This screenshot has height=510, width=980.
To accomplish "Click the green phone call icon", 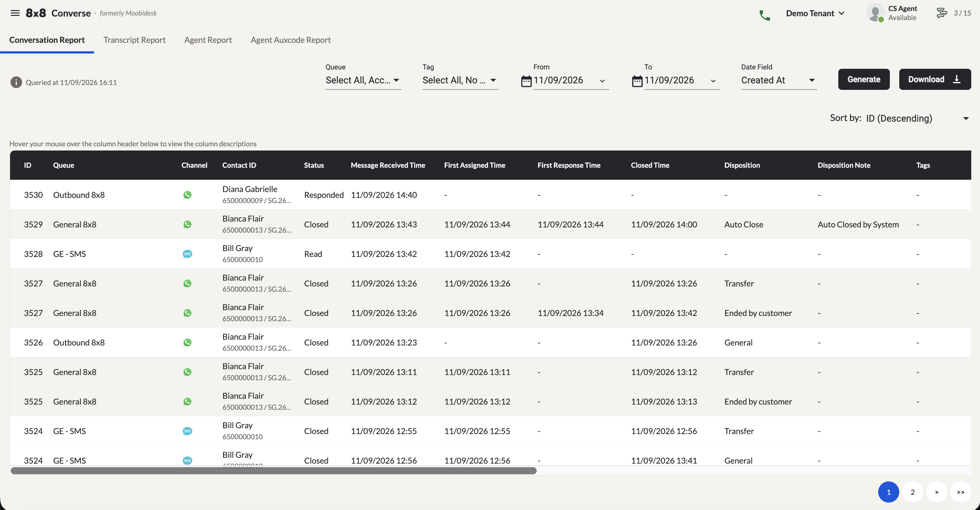I will click(764, 15).
